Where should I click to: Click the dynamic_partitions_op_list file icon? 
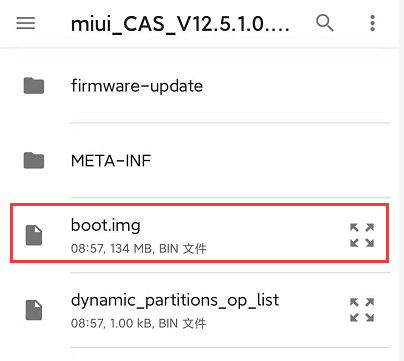[x=34, y=310]
